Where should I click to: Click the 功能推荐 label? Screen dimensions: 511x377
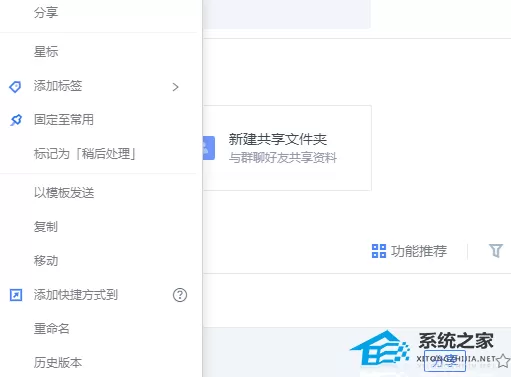pos(419,251)
